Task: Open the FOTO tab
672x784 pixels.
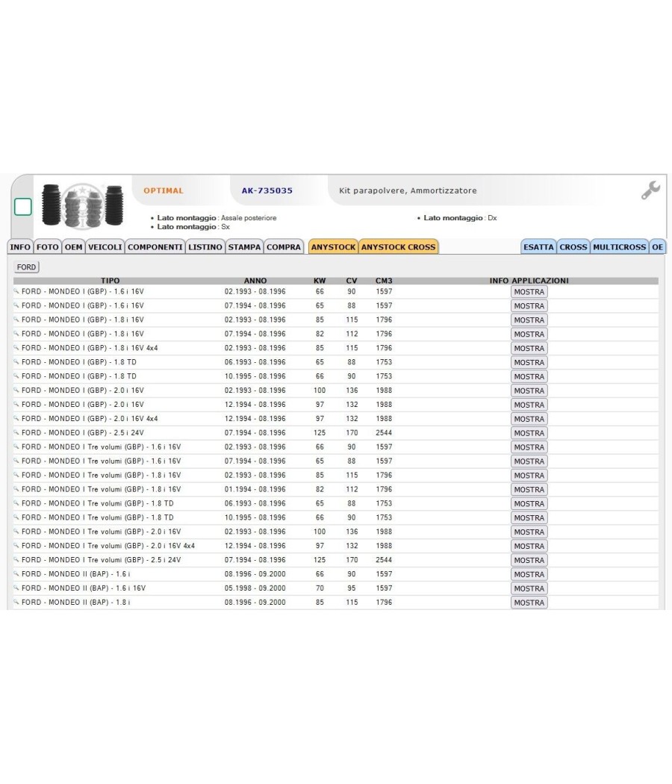Action: (48, 247)
